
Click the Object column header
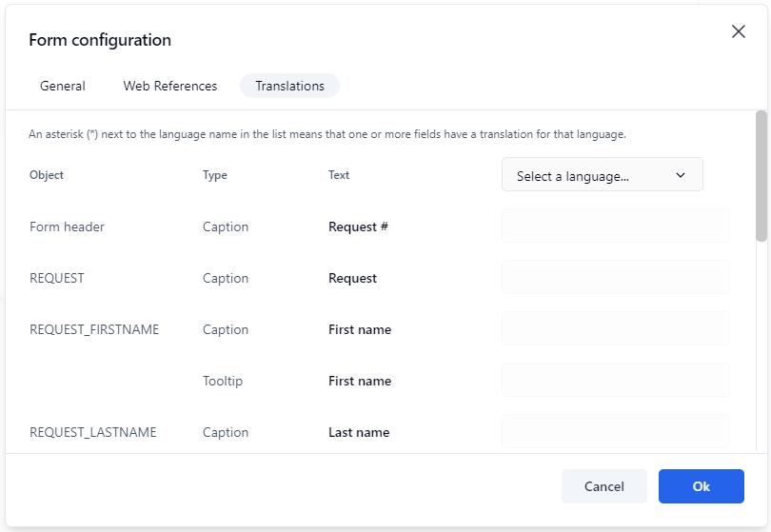tap(47, 175)
